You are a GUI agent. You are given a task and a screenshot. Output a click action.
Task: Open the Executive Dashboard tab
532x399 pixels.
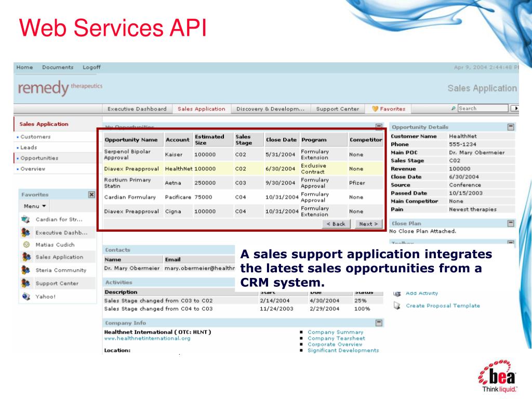coord(137,109)
